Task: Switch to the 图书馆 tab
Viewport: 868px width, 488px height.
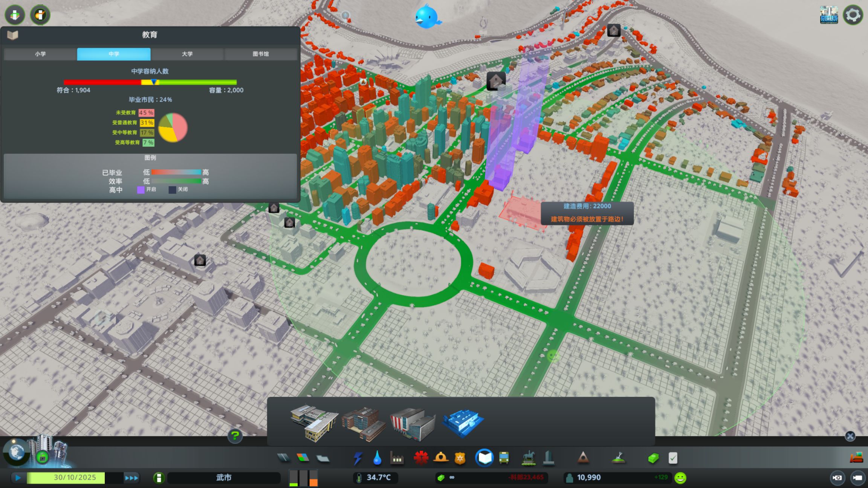Action: click(261, 54)
